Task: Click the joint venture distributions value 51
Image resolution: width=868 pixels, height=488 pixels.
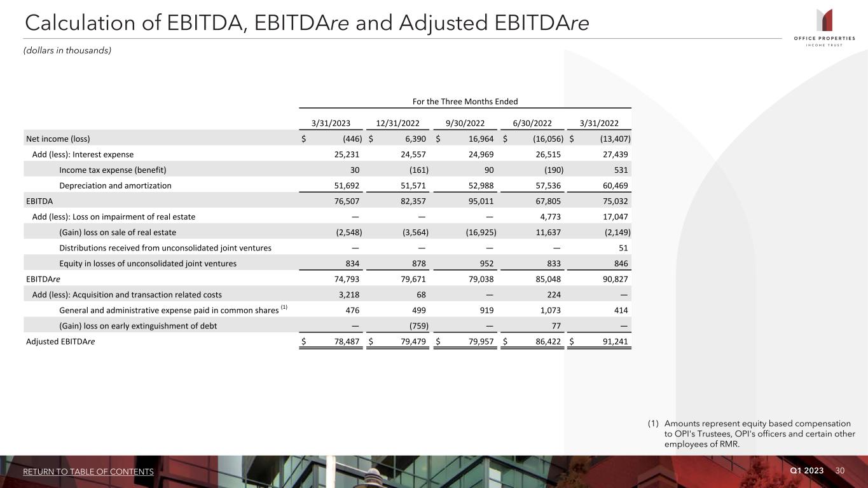Action: [623, 248]
